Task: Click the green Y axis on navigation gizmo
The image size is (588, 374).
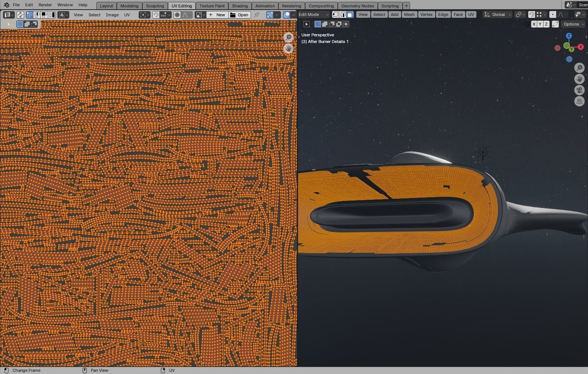Action: [x=571, y=49]
